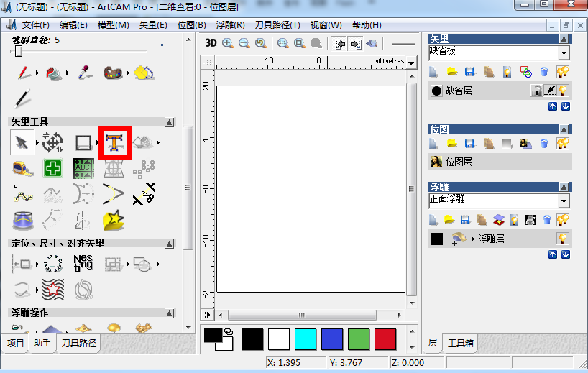Select the node editing tool
This screenshot has width=588, height=373.
pos(22,194)
